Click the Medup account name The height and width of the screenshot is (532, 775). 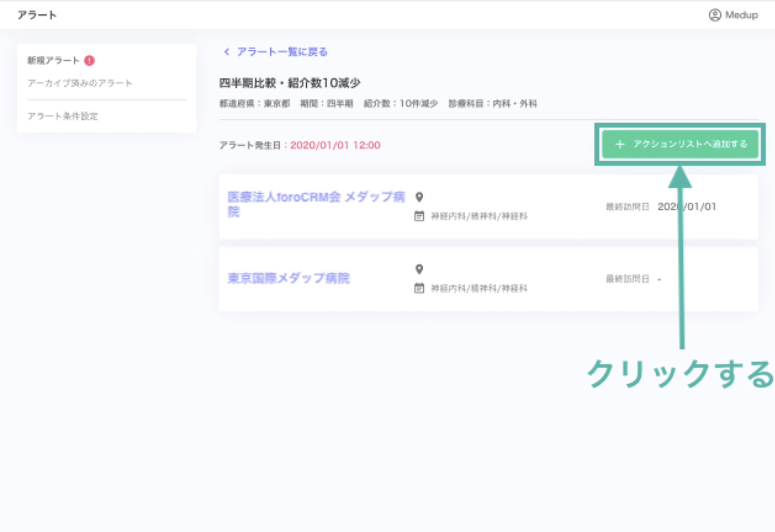tap(742, 15)
